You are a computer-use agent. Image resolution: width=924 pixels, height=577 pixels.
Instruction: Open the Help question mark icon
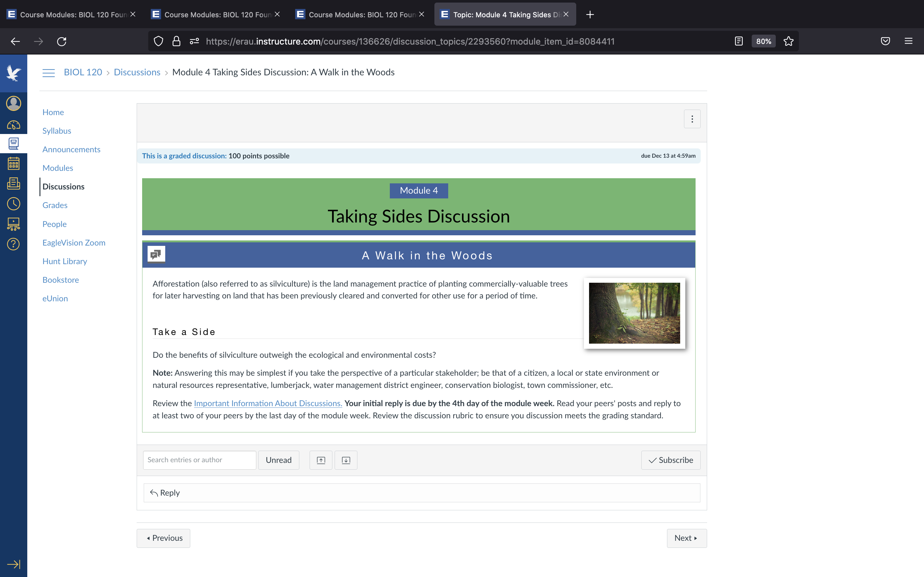[13, 244]
